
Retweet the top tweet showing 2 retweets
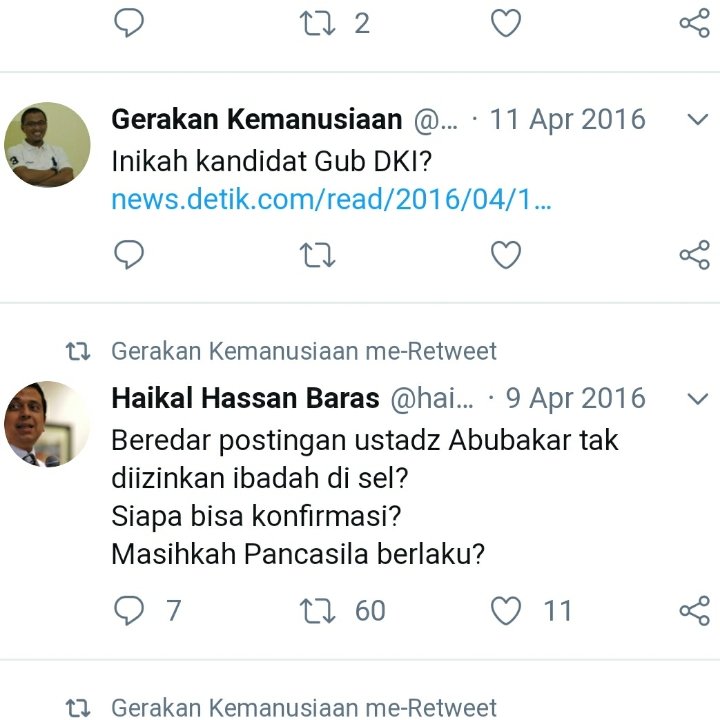(317, 23)
